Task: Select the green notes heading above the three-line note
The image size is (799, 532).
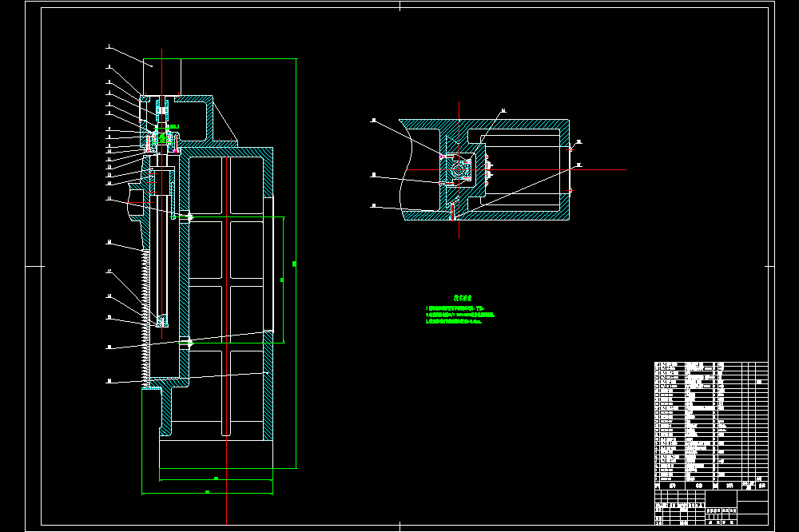Action: [x=463, y=298]
